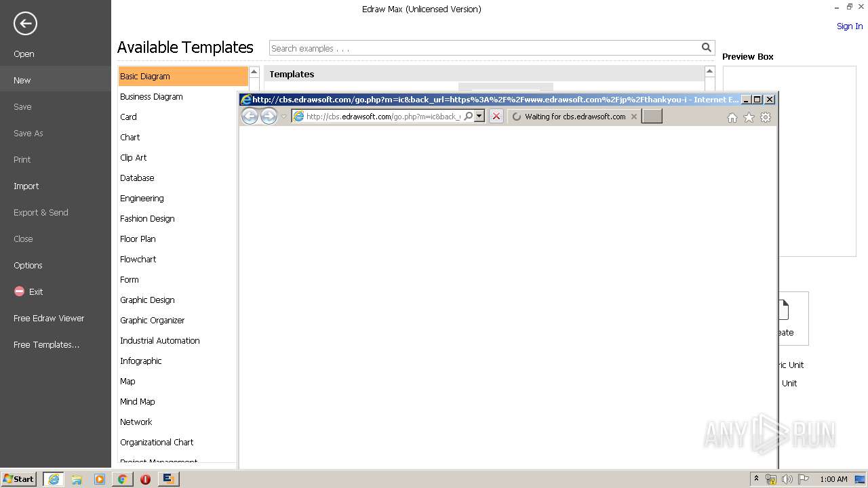The height and width of the screenshot is (488, 868).
Task: Select Graphic Design category
Action: point(178,300)
